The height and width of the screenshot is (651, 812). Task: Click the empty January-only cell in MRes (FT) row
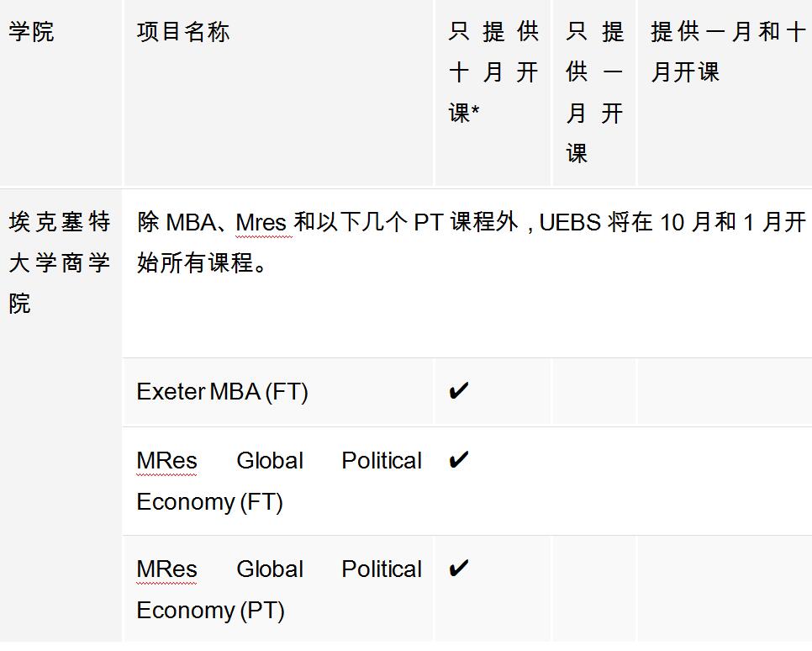594,481
